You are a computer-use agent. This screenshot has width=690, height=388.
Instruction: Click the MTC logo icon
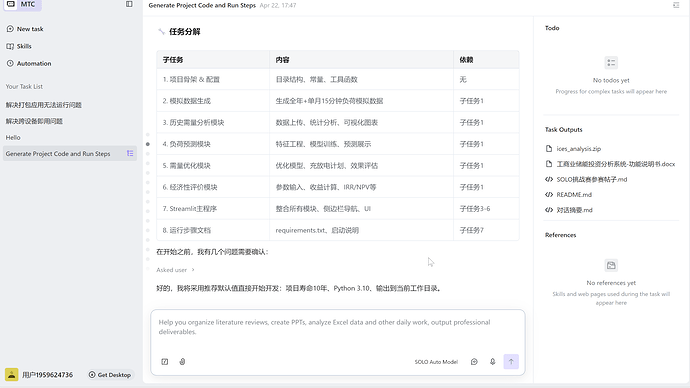(x=11, y=4)
